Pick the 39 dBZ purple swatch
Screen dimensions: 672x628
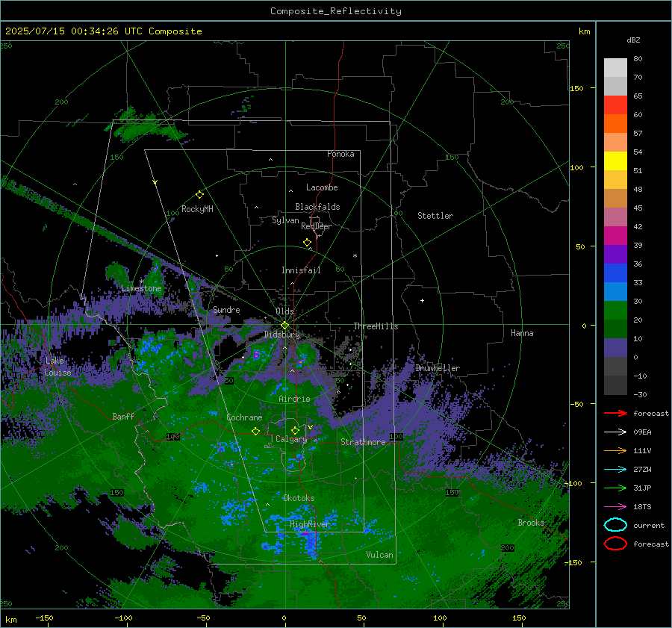pos(615,255)
